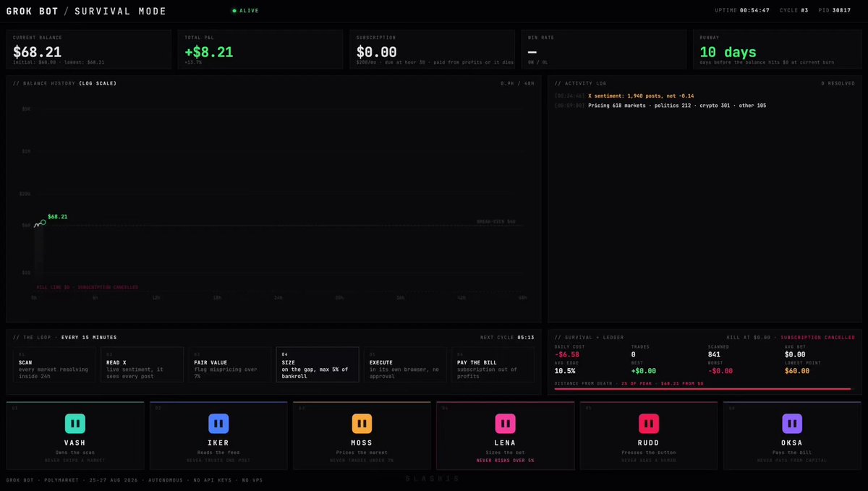Click the PID 30817 readout
This screenshot has width=868, height=491.
(x=835, y=11)
